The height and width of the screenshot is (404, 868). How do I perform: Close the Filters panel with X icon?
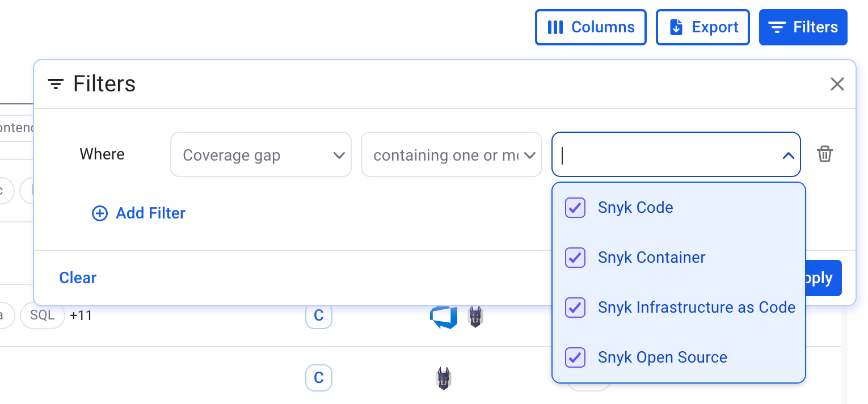coord(837,85)
